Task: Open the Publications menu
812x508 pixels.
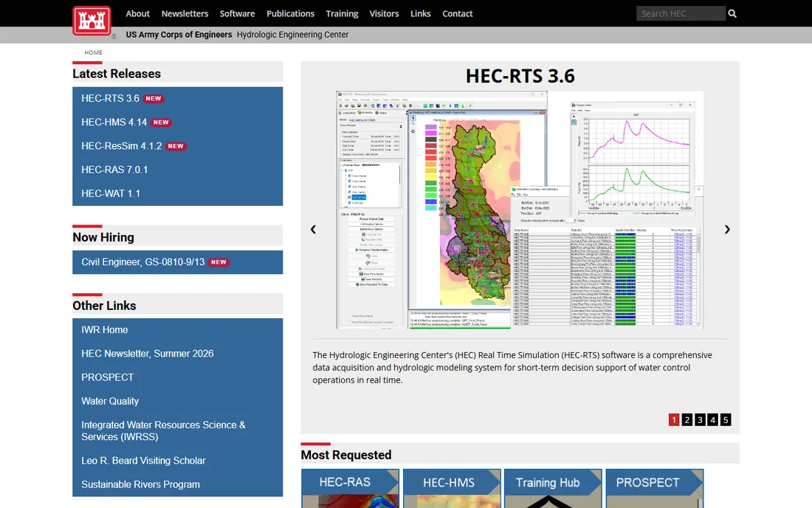Action: pyautogui.click(x=291, y=13)
